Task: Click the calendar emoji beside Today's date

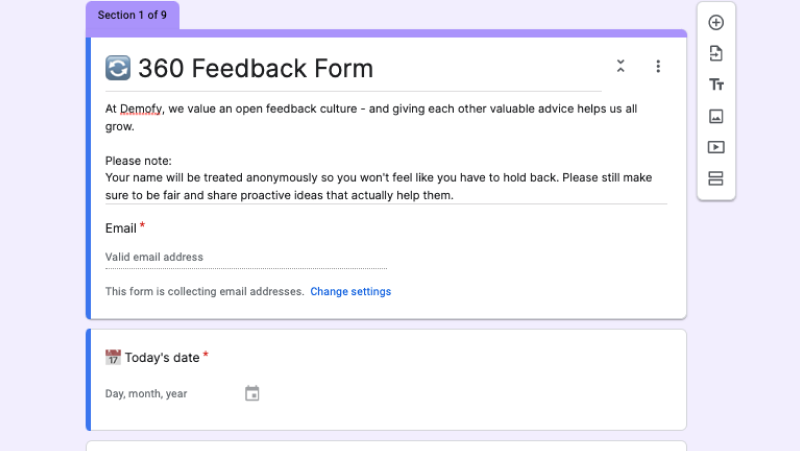Action: [112, 357]
